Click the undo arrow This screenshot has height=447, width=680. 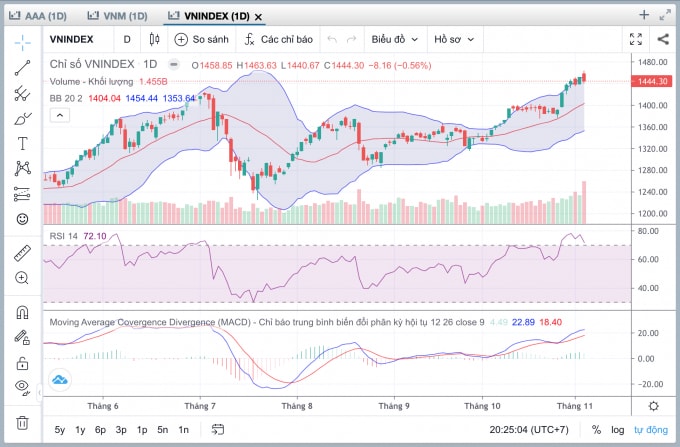tap(332, 39)
